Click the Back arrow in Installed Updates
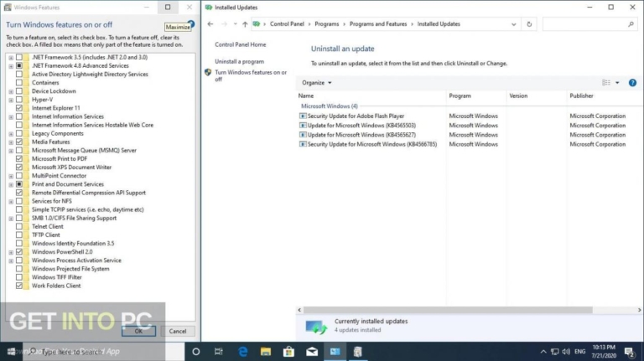644x361 pixels. 210,24
